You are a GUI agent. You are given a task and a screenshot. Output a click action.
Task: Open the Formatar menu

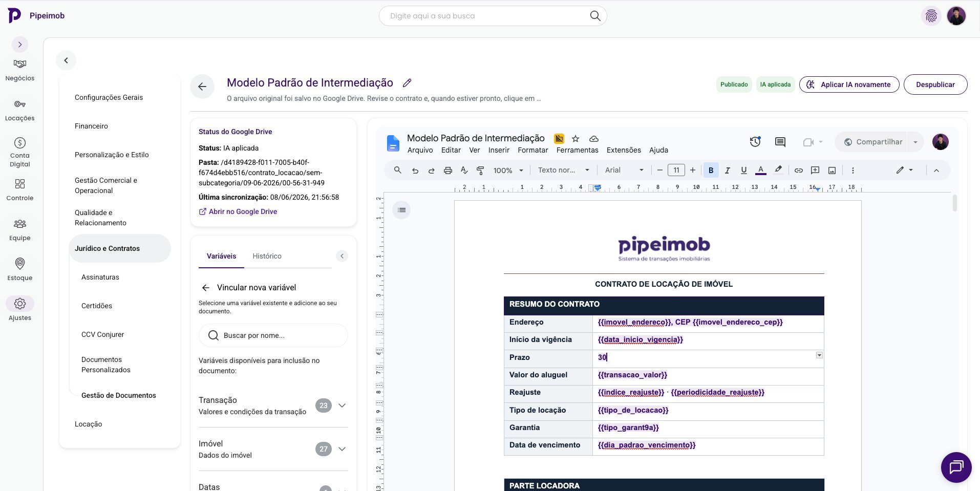pyautogui.click(x=532, y=151)
